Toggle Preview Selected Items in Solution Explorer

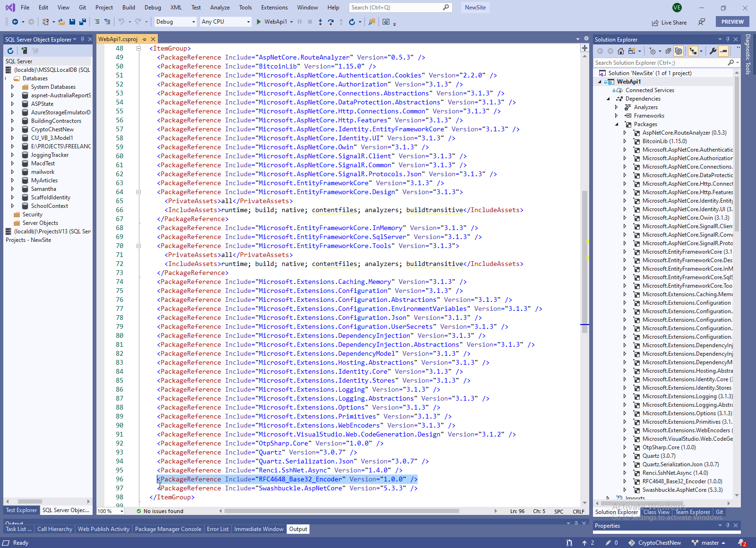[x=723, y=51]
